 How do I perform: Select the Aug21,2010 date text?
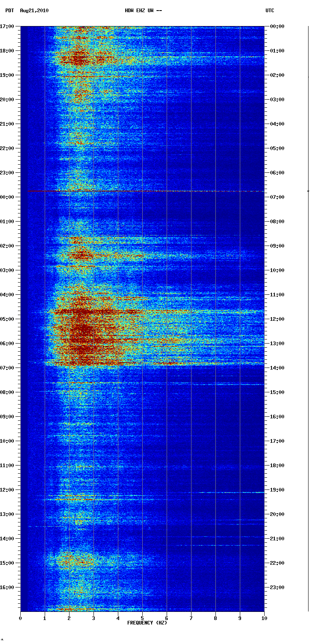click(x=34, y=11)
